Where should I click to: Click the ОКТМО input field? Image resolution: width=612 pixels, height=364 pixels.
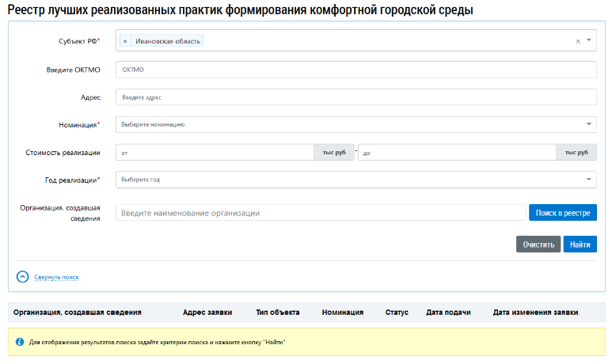click(x=355, y=70)
